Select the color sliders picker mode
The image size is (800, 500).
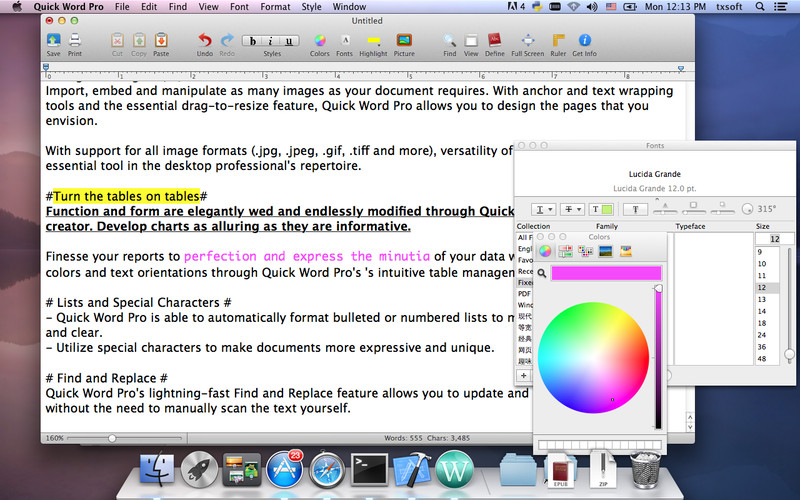click(565, 251)
